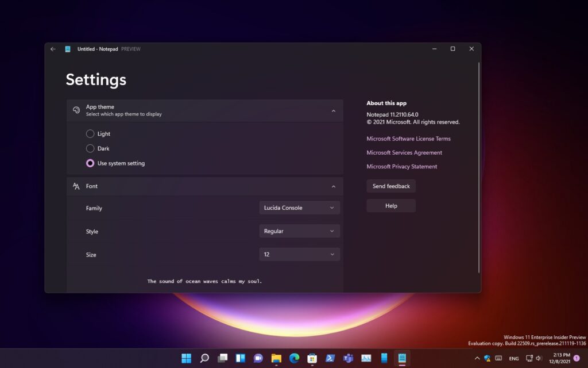Click the Settings page vertical scrollbar
This screenshot has width=588, height=368.
pyautogui.click(x=478, y=167)
